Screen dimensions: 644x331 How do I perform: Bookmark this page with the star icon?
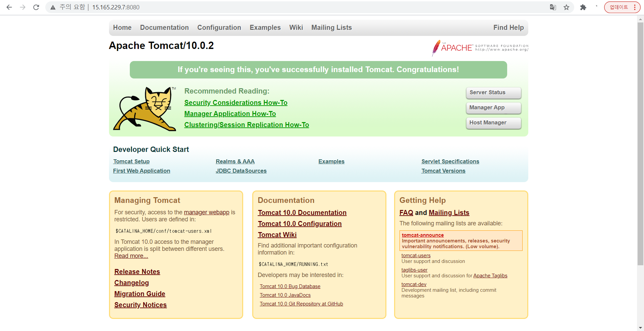pyautogui.click(x=567, y=7)
